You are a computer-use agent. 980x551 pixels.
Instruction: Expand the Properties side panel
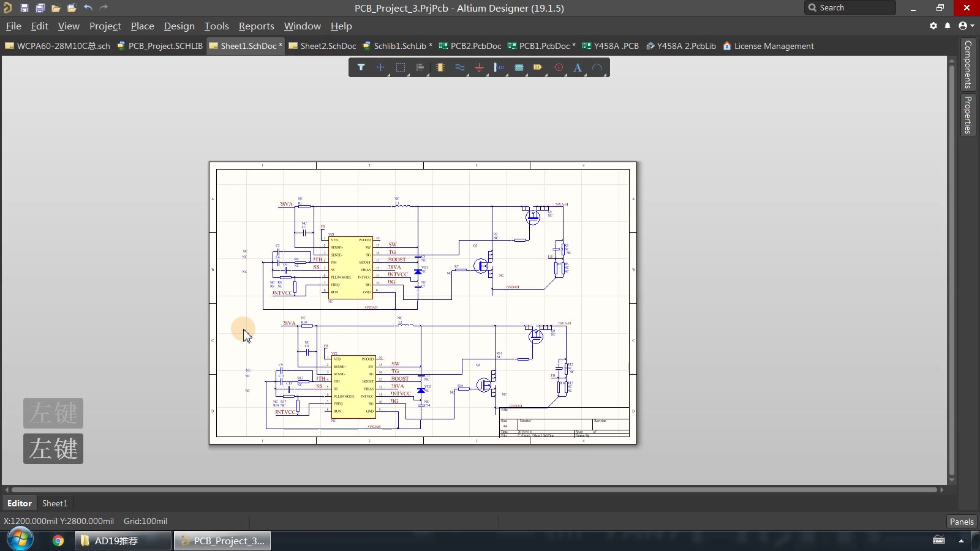point(968,114)
